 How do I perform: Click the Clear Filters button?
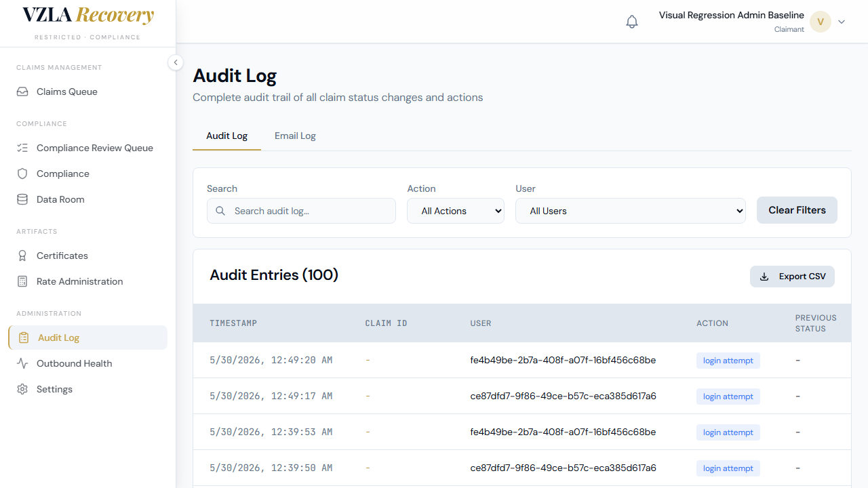point(797,210)
